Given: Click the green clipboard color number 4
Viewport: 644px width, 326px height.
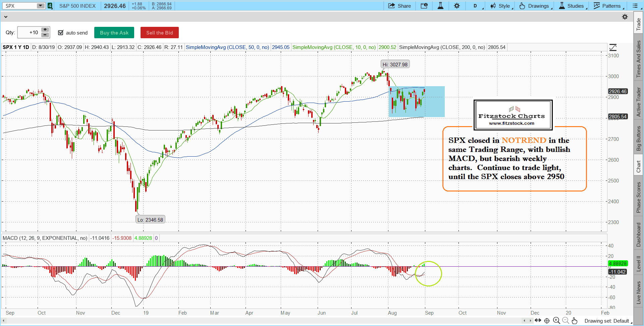Looking at the screenshot, I should (50, 6).
